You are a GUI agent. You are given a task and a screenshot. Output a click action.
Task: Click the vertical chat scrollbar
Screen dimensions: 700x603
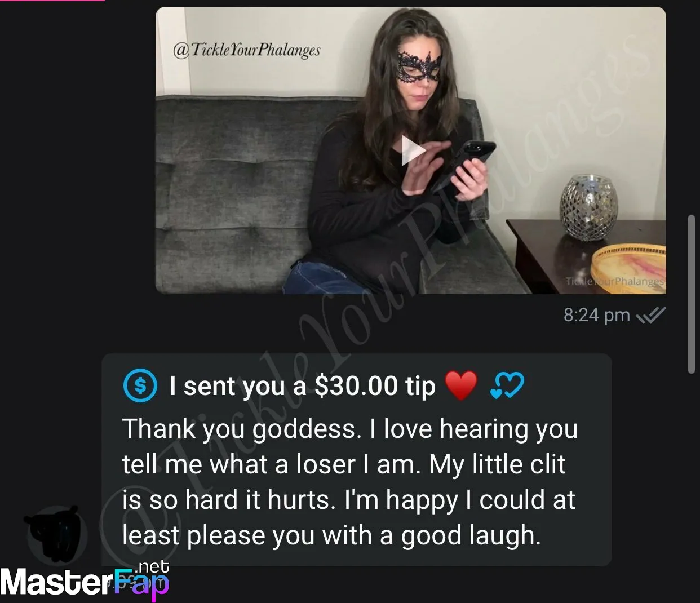pyautogui.click(x=692, y=294)
